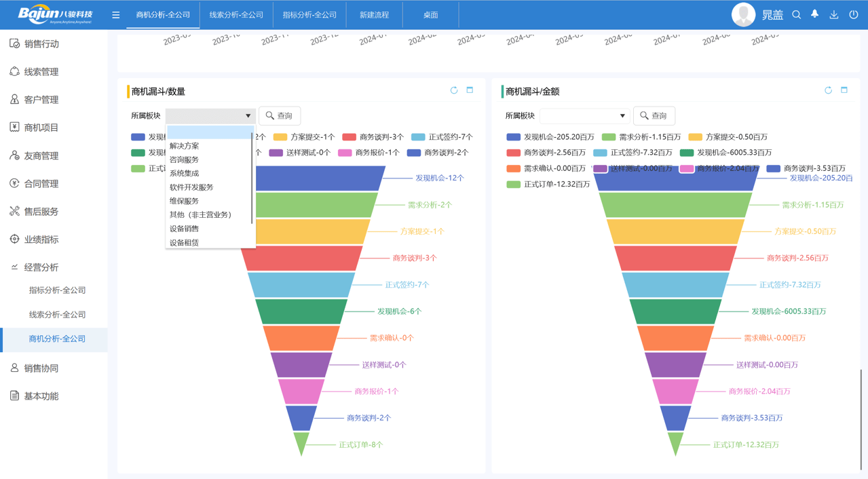Click the page vertical scrollbar

(x=862, y=419)
